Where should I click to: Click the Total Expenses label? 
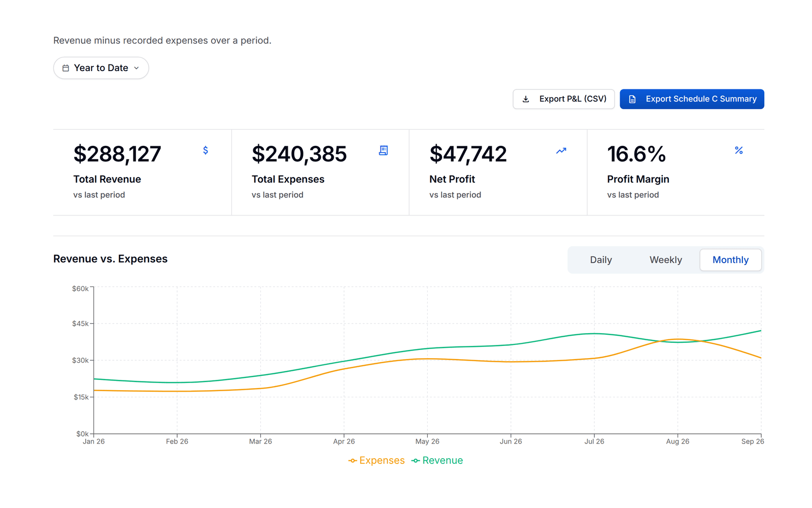(288, 179)
